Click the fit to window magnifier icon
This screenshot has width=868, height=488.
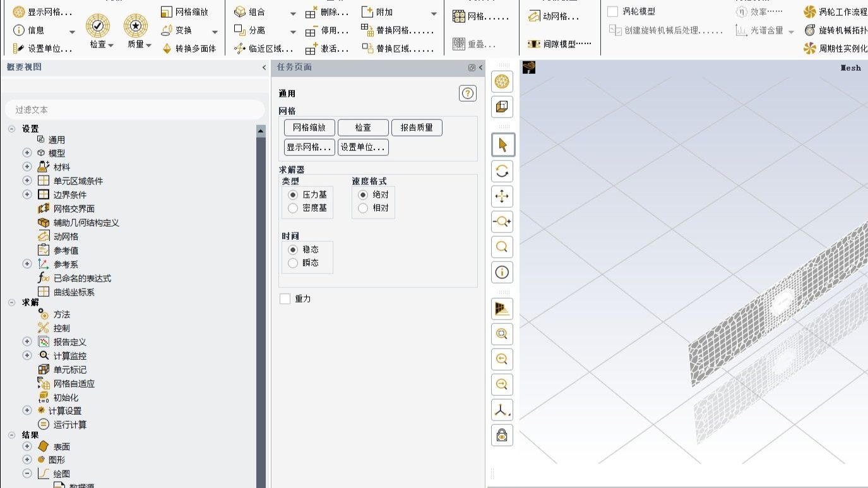(x=502, y=334)
